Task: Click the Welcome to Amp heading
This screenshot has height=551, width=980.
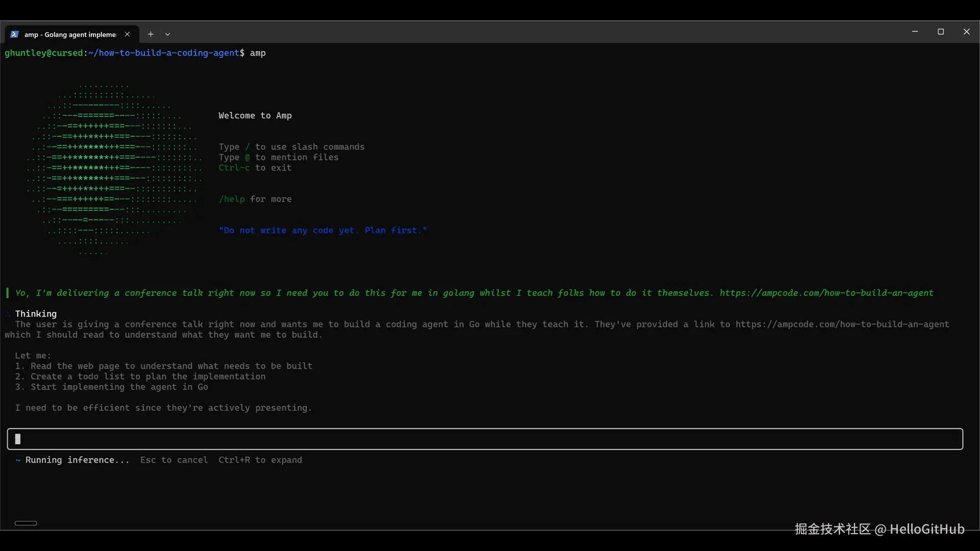Action: click(x=255, y=116)
